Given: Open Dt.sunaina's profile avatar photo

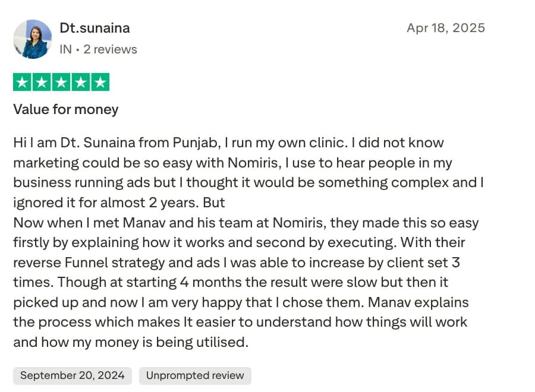Looking at the screenshot, I should coord(33,39).
